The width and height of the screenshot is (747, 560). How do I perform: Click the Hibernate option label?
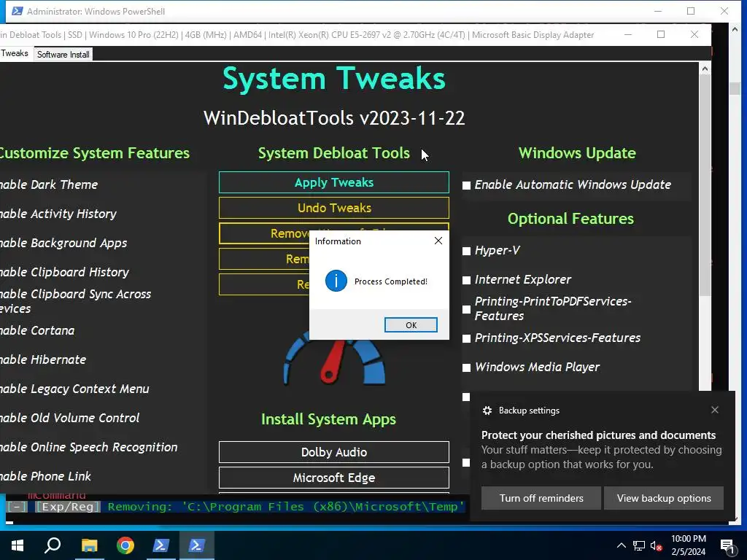point(43,359)
